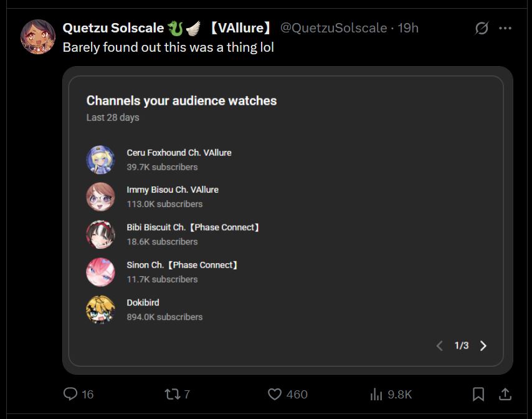
Task: Open the three-dot more options menu
Action: coord(505,28)
